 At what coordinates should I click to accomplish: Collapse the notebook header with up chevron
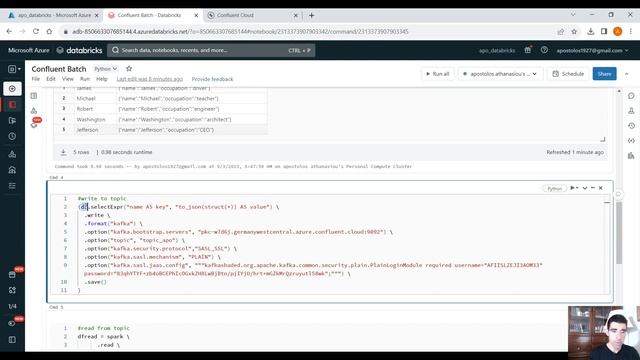[x=627, y=74]
